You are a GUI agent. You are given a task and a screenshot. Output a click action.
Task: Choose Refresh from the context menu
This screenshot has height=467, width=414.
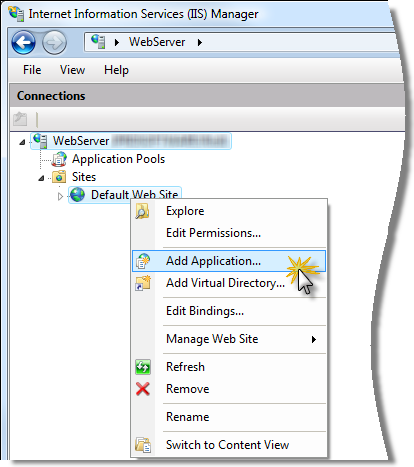click(x=229, y=367)
